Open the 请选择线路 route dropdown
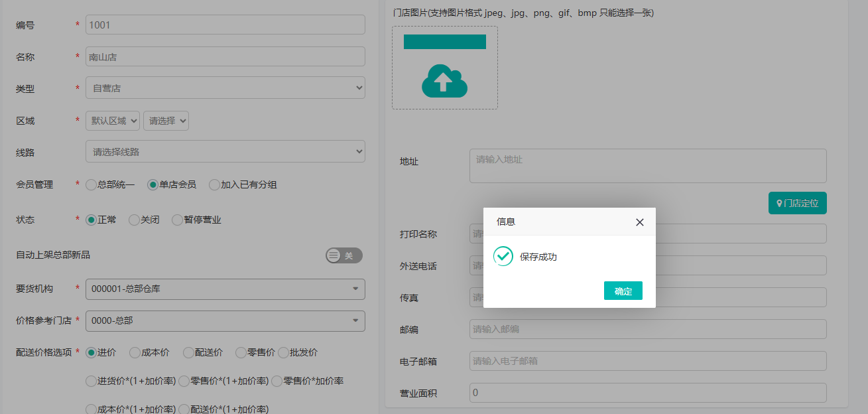Screen dimensions: 868x414 pos(225,151)
